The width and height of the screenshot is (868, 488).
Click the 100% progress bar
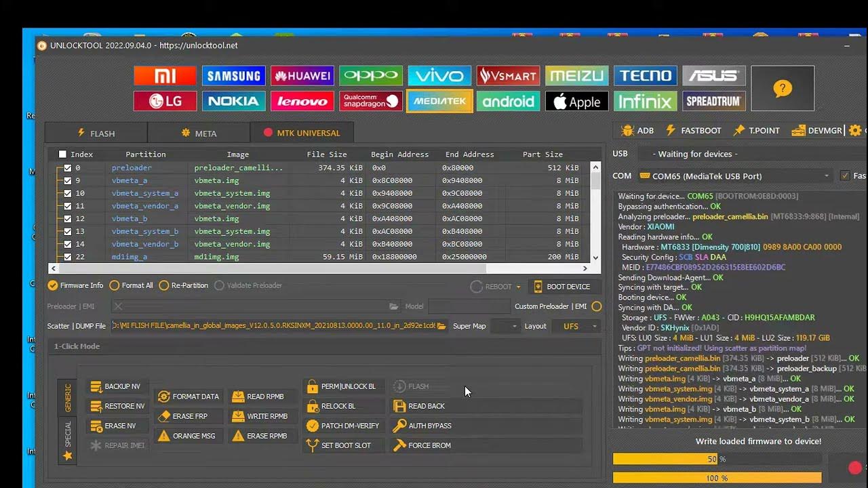point(717,478)
